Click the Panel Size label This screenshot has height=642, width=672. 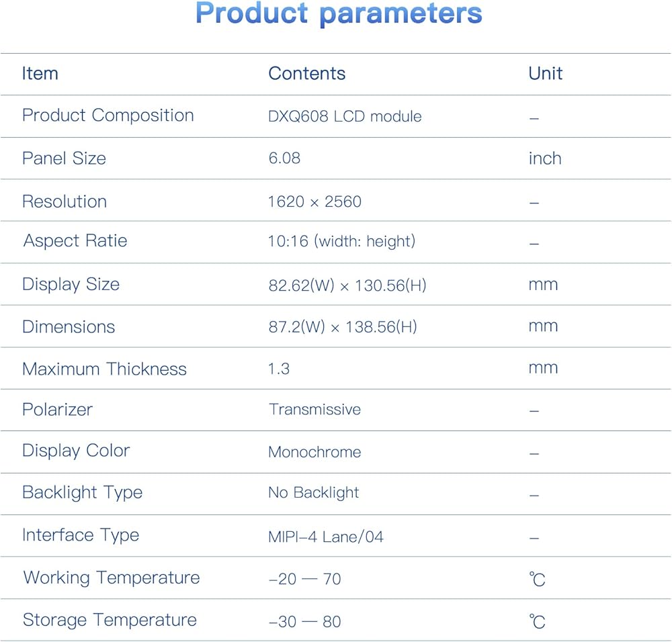coord(64,158)
